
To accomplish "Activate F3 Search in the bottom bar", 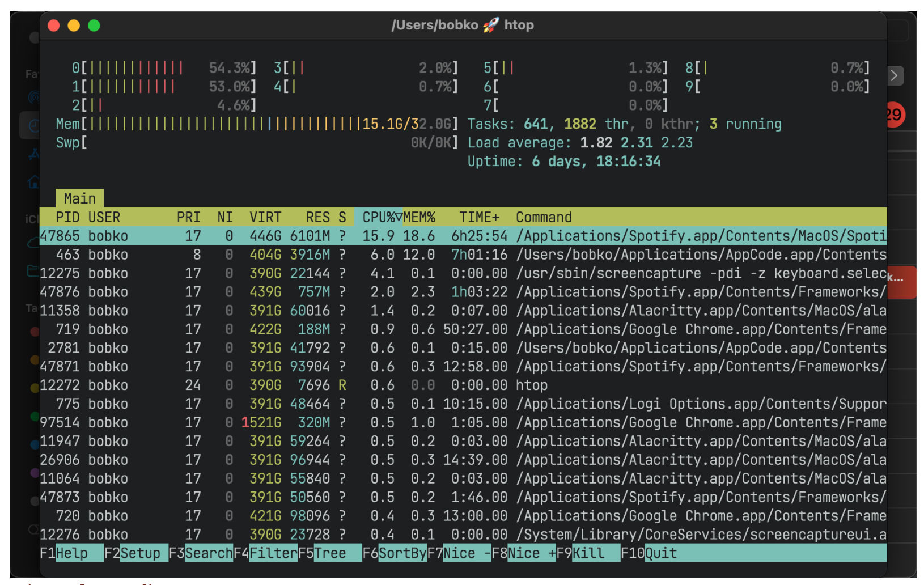I will 201,553.
